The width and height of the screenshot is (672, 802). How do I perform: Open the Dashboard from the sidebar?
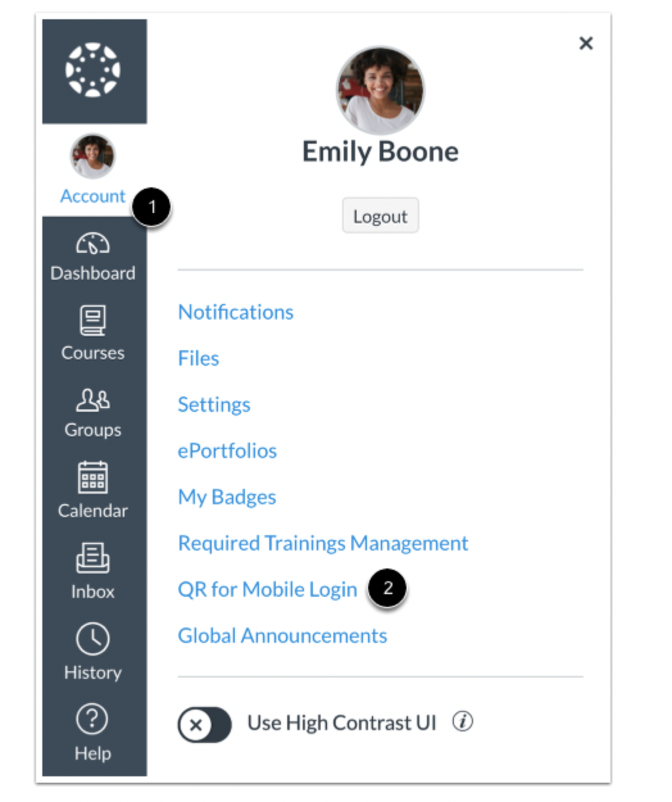tap(93, 258)
